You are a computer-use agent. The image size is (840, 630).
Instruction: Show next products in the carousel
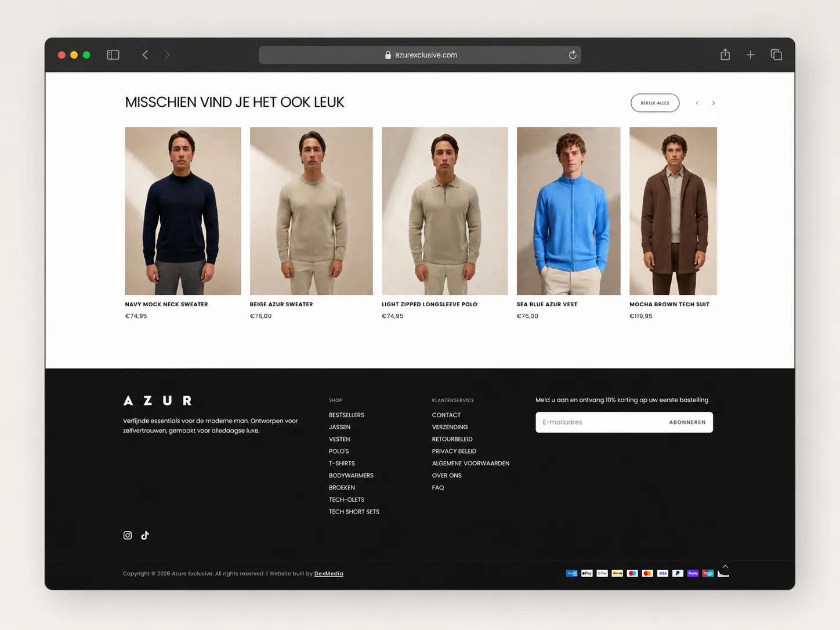click(x=714, y=103)
